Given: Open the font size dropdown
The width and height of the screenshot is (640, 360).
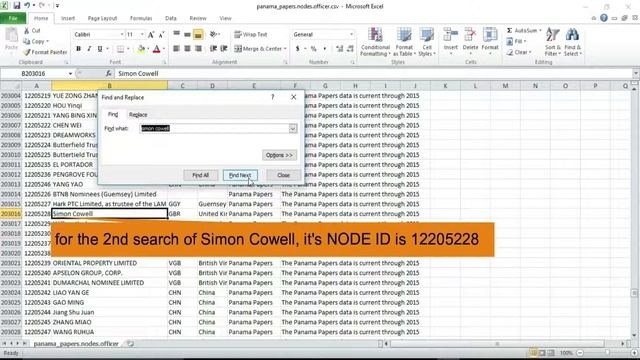Looking at the screenshot, I should tap(142, 35).
